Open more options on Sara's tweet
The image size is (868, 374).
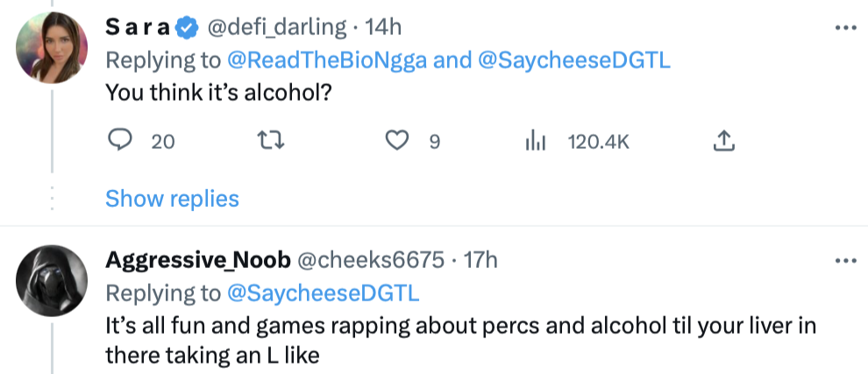pos(845,27)
